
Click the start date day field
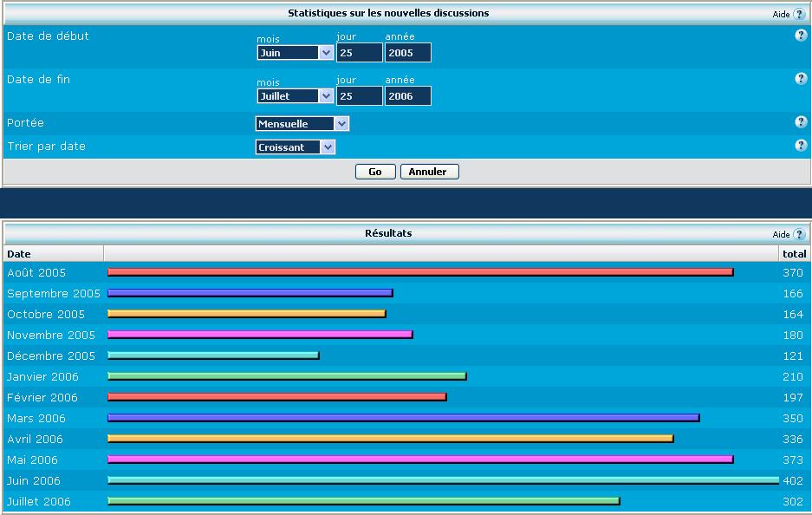359,53
